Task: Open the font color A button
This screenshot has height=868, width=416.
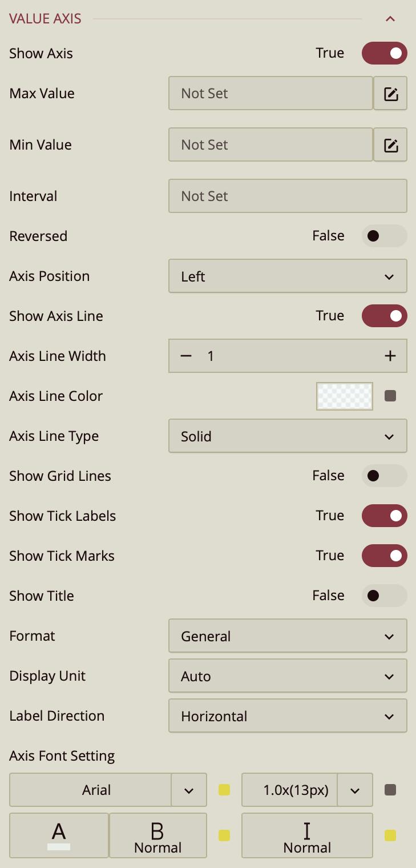Action: click(x=59, y=835)
